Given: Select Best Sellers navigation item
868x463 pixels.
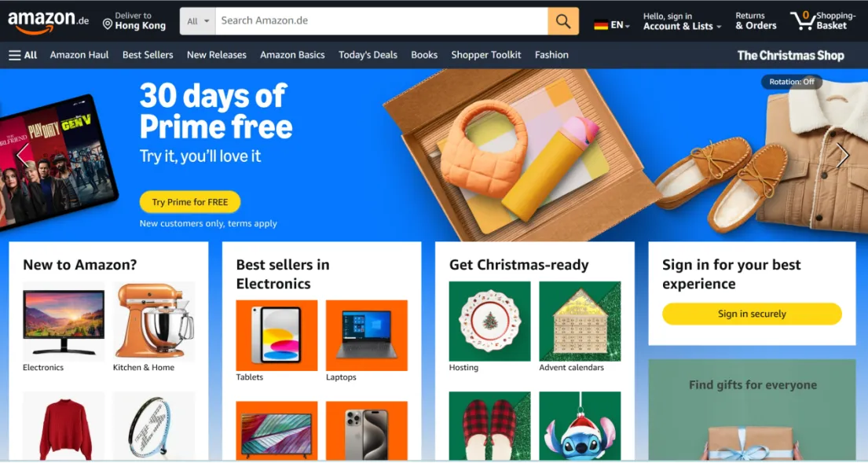Looking at the screenshot, I should tap(148, 55).
